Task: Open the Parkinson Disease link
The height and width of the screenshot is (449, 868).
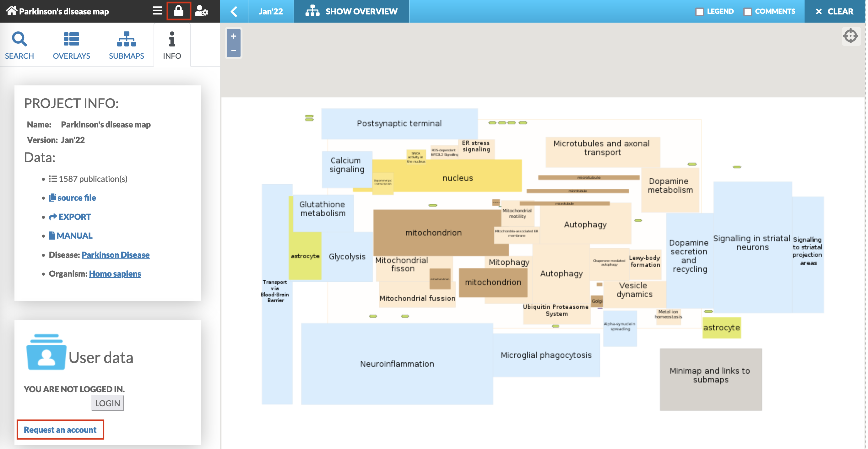Action: (115, 255)
